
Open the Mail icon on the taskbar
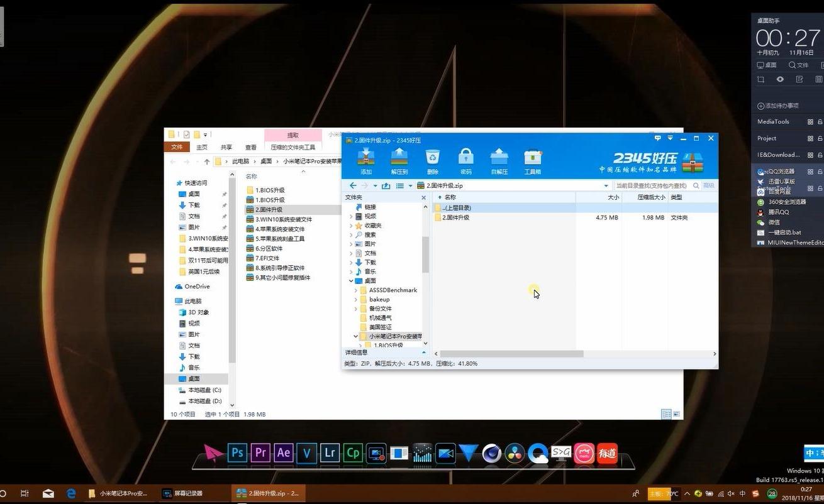[x=48, y=493]
